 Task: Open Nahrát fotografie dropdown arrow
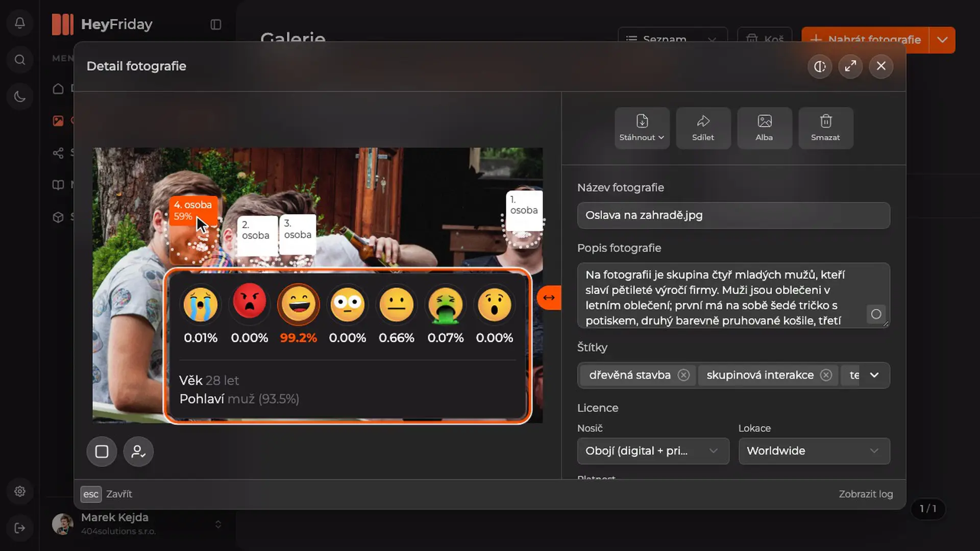click(x=942, y=40)
